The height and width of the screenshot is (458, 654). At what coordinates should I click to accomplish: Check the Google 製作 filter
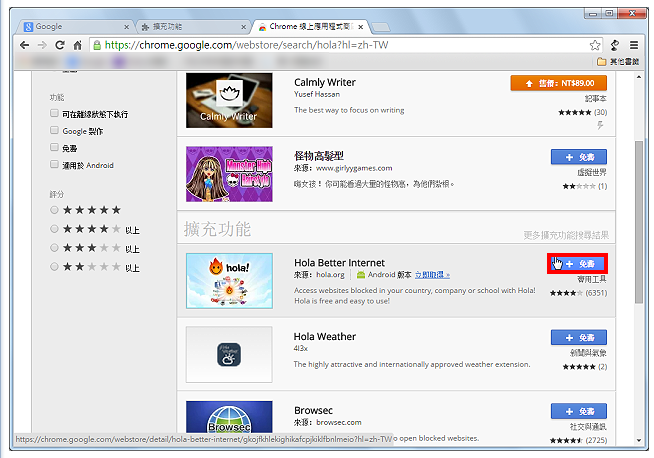(x=54, y=130)
